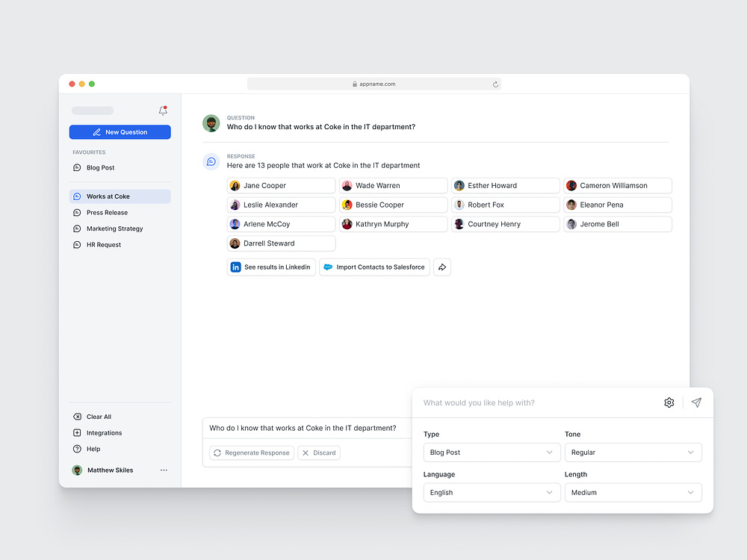Click the Discard X icon
This screenshot has width=747, height=560.
pos(306,453)
